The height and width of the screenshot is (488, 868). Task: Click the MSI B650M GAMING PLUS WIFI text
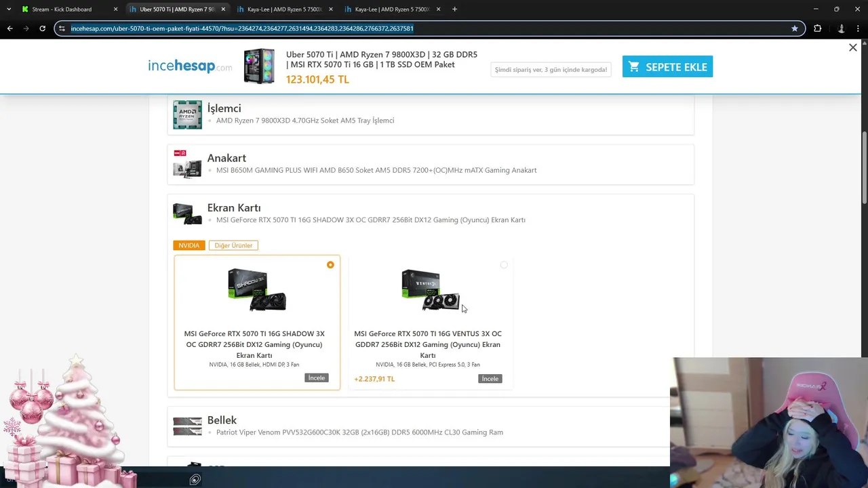(376, 170)
